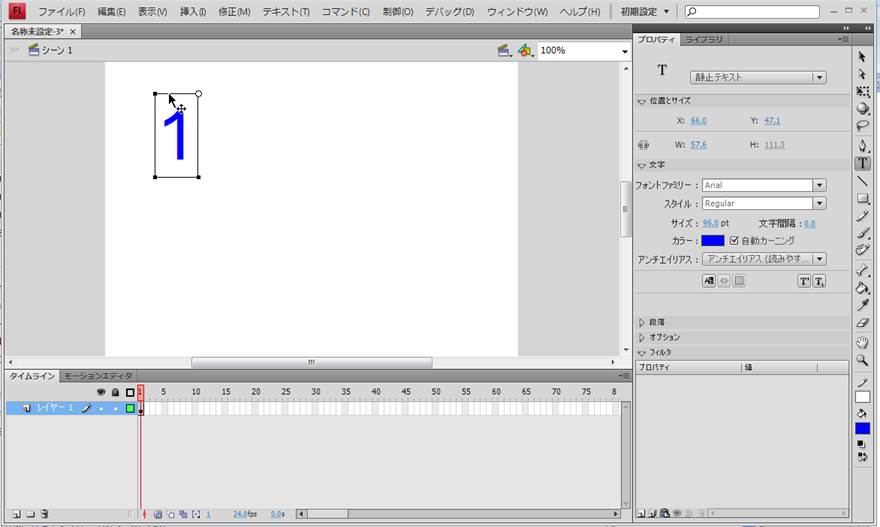Select the Text tool in the tools panel
The width and height of the screenshot is (880, 527).
[862, 163]
